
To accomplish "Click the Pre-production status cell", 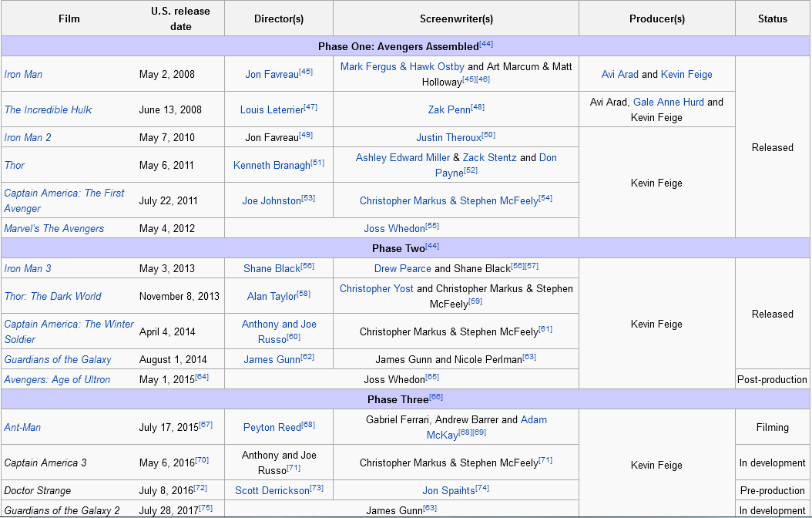I will coord(772,490).
